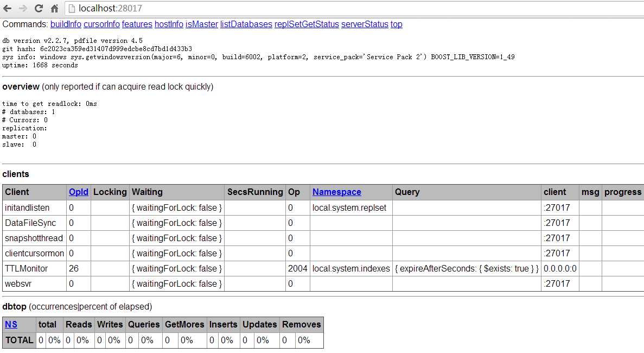
Task: Reload the page with refresh icon
Action: [x=39, y=8]
